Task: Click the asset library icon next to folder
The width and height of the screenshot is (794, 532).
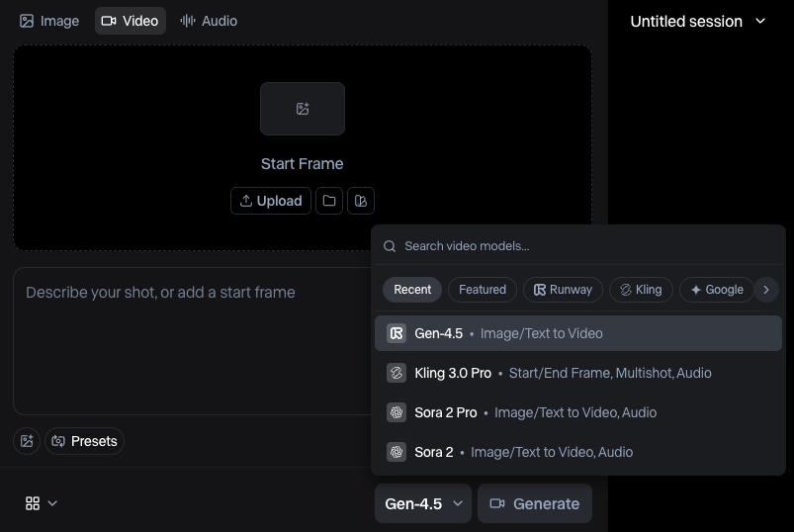Action: click(361, 201)
